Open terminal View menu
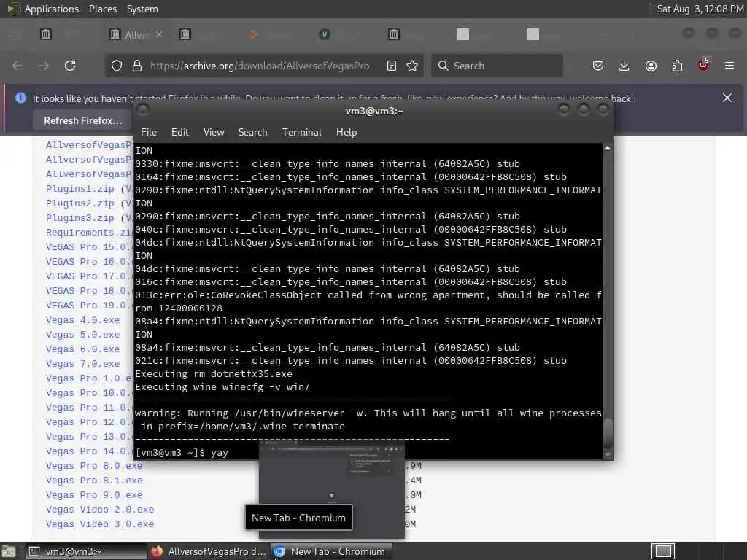747x560 pixels. tap(214, 133)
